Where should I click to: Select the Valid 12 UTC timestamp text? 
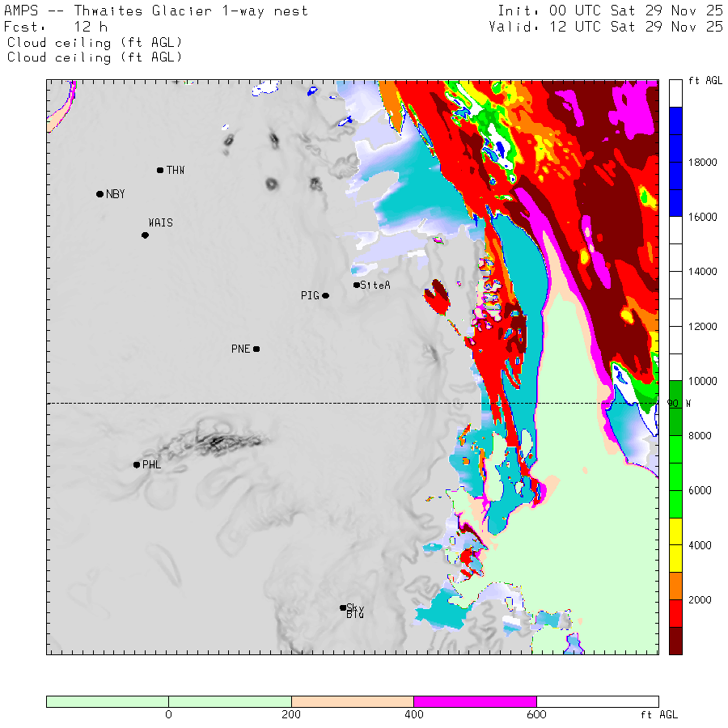pyautogui.click(x=606, y=27)
